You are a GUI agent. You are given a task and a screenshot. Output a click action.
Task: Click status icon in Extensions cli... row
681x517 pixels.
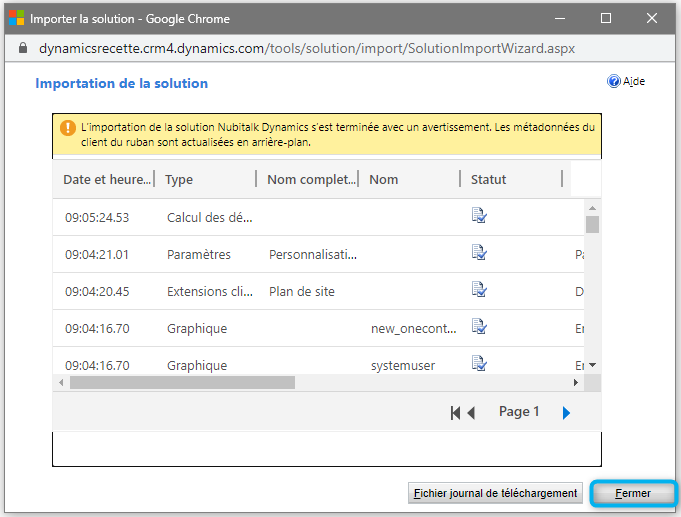[x=479, y=289]
